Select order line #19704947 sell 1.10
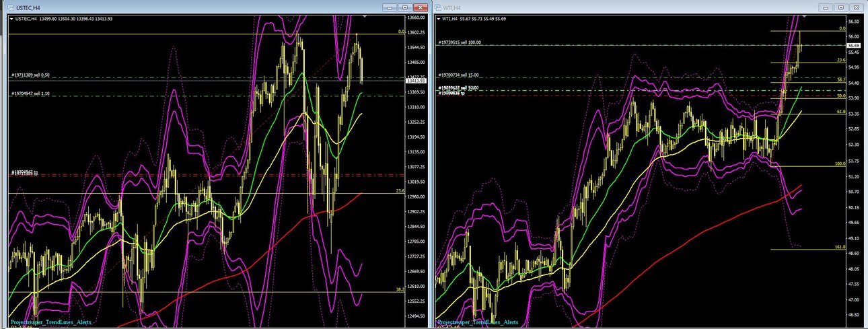 [30, 94]
